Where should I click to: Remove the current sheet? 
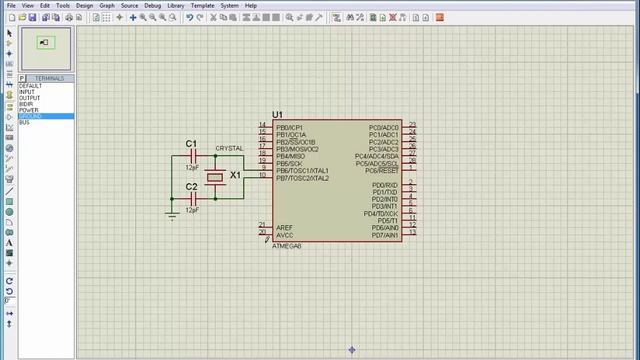[x=393, y=18]
